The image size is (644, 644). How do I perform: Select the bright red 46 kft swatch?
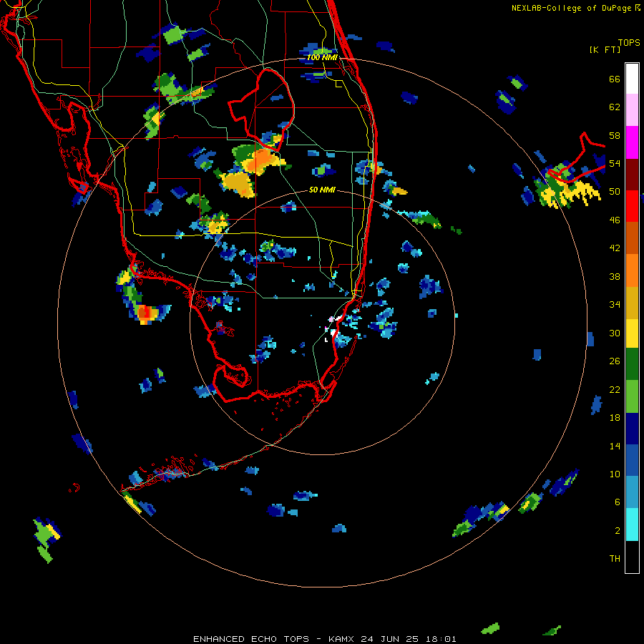point(632,206)
